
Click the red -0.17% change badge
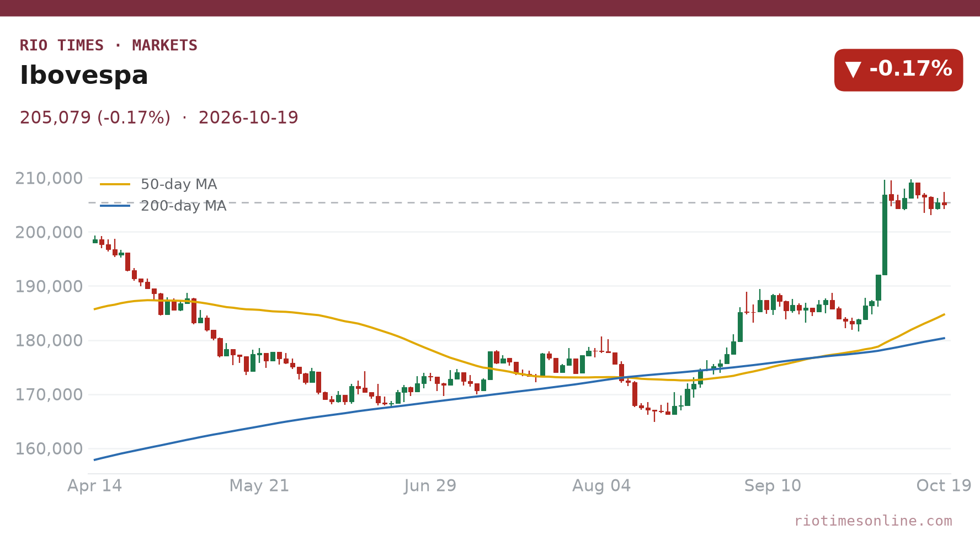click(x=898, y=70)
